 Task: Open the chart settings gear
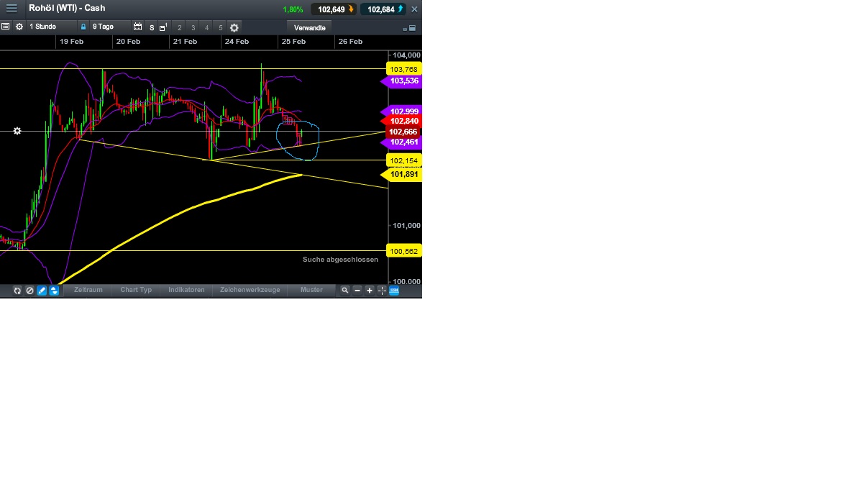tap(234, 27)
